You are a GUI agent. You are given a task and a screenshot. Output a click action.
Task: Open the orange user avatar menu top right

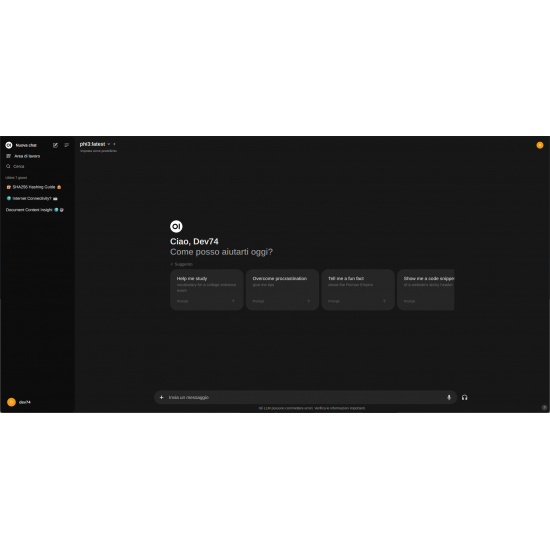tap(540, 145)
